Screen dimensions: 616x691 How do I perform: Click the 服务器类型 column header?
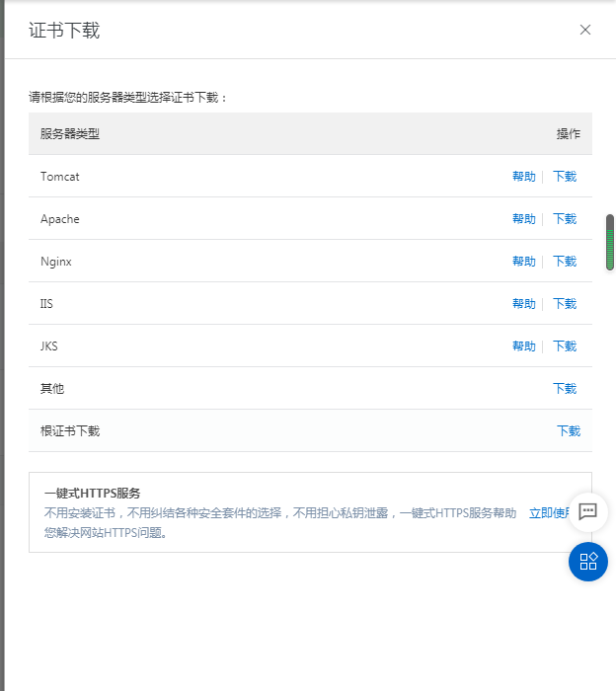(x=70, y=133)
